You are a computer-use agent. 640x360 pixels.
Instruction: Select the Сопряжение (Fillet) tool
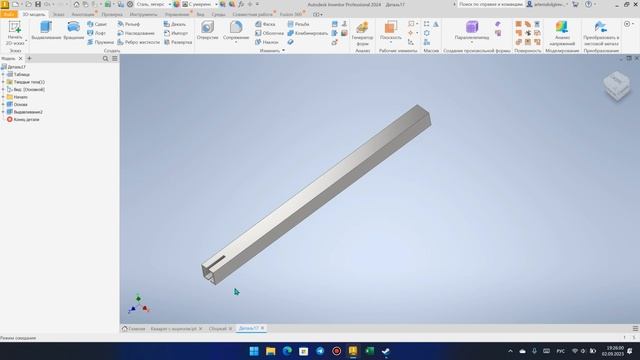click(236, 29)
